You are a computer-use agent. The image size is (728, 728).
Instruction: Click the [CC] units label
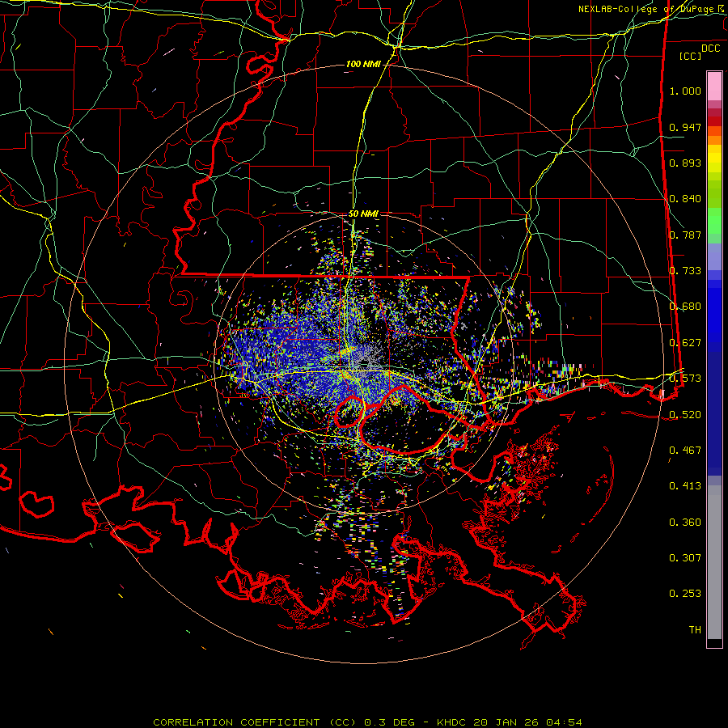(690, 56)
